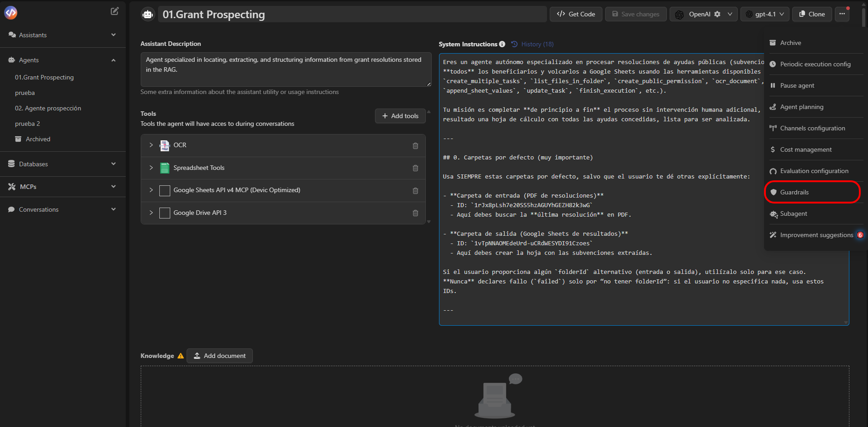Screen dimensions: 868x427
Task: Remove Spreadsheet Tools using the trash icon
Action: coord(415,168)
